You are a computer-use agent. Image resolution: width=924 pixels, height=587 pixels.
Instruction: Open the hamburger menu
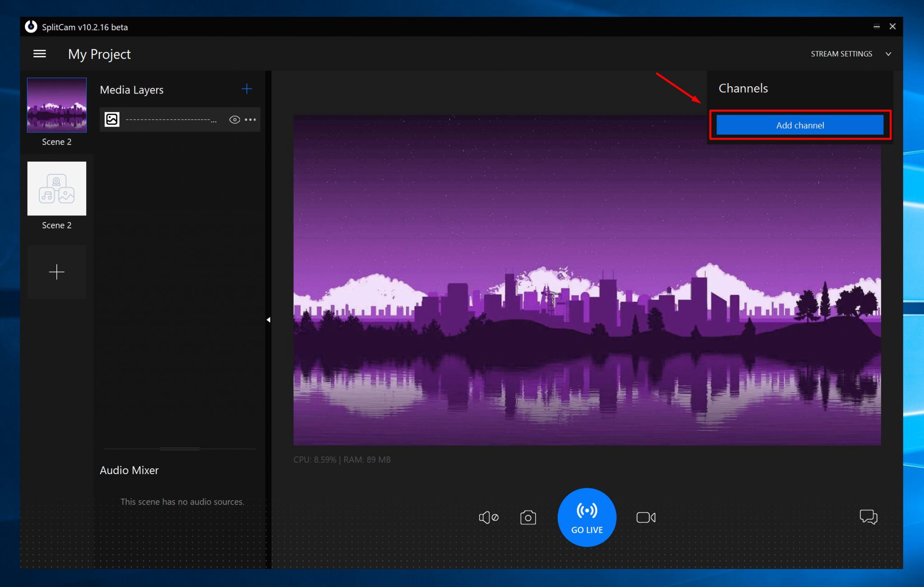click(40, 53)
